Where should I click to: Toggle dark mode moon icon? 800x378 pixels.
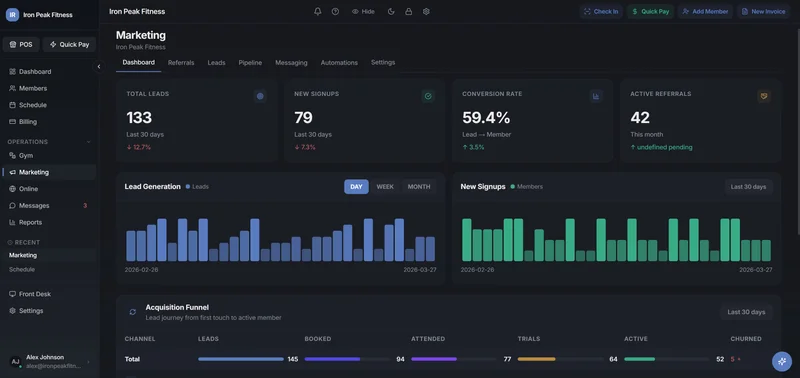pyautogui.click(x=391, y=11)
